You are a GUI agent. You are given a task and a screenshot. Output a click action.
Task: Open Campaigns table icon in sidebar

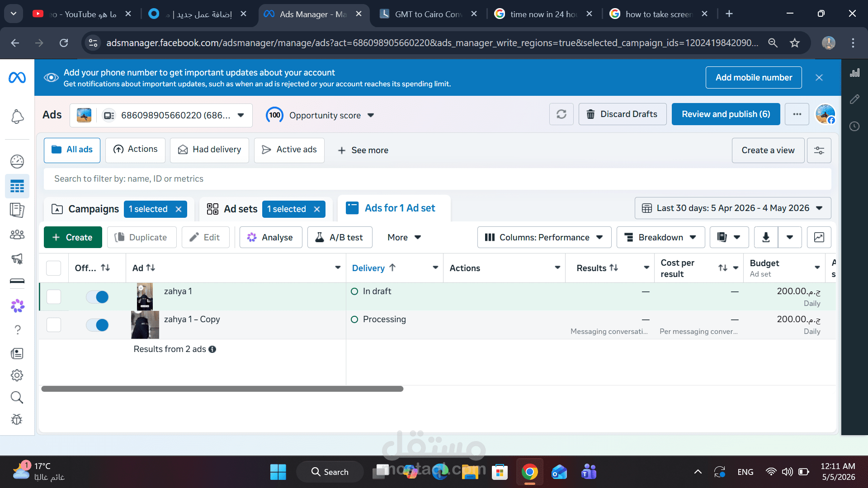tap(17, 186)
